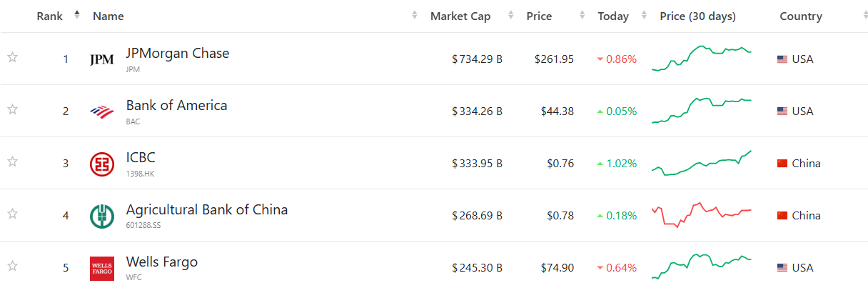Open the Bank of America link
Image resolution: width=868 pixels, height=288 pixels.
[176, 106]
